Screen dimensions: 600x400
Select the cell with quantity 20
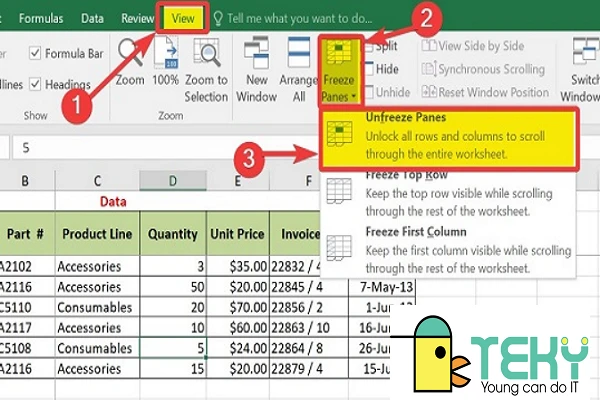point(173,307)
